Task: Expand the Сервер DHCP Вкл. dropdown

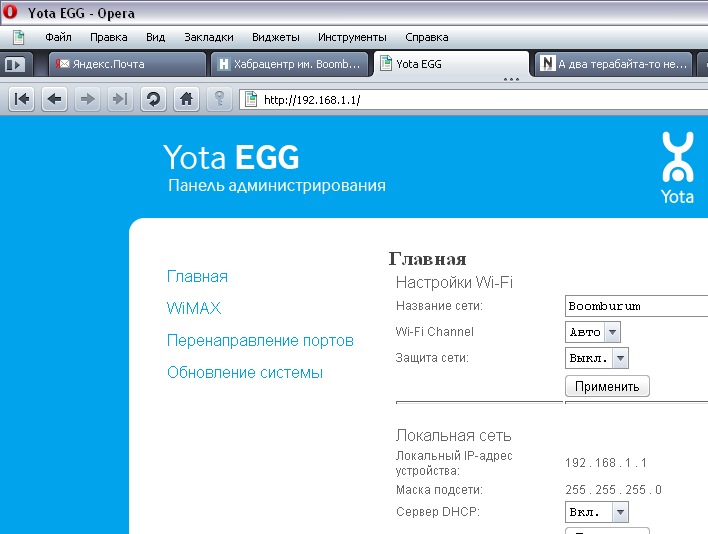Action: coord(596,512)
